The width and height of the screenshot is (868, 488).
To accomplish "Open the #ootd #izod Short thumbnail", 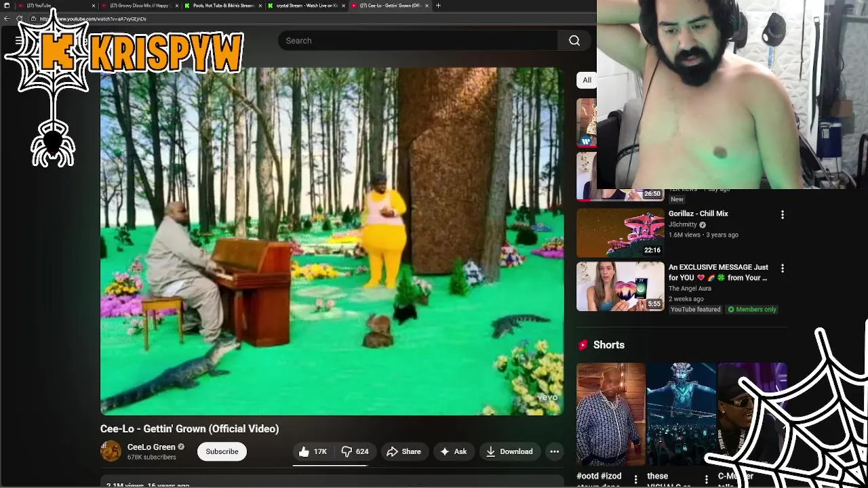I will tap(611, 414).
